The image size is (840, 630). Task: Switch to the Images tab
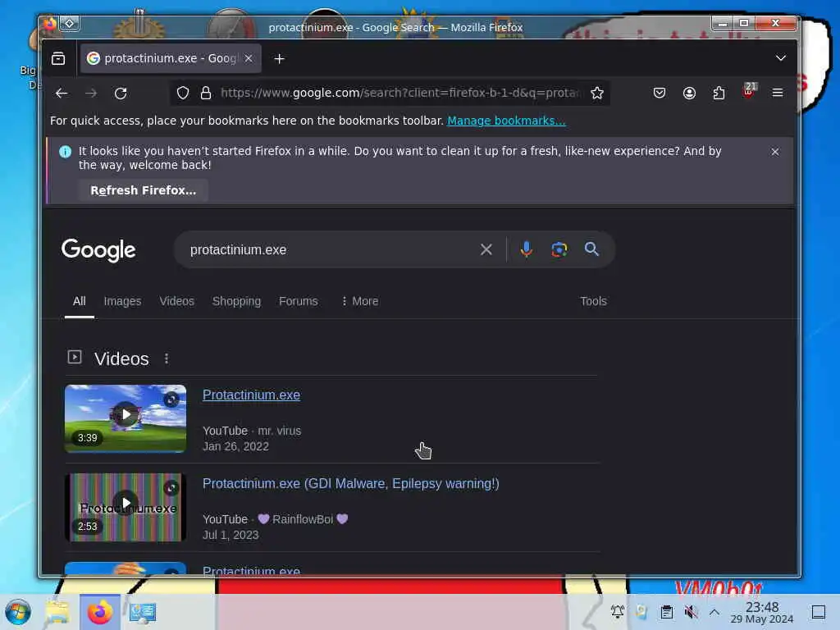point(122,301)
